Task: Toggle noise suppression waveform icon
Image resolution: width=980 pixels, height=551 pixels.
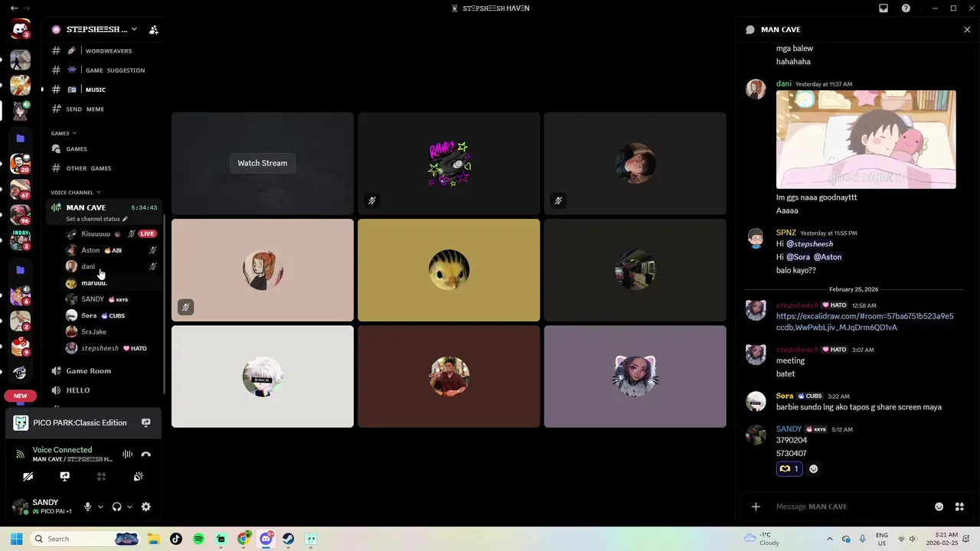Action: 127,454
